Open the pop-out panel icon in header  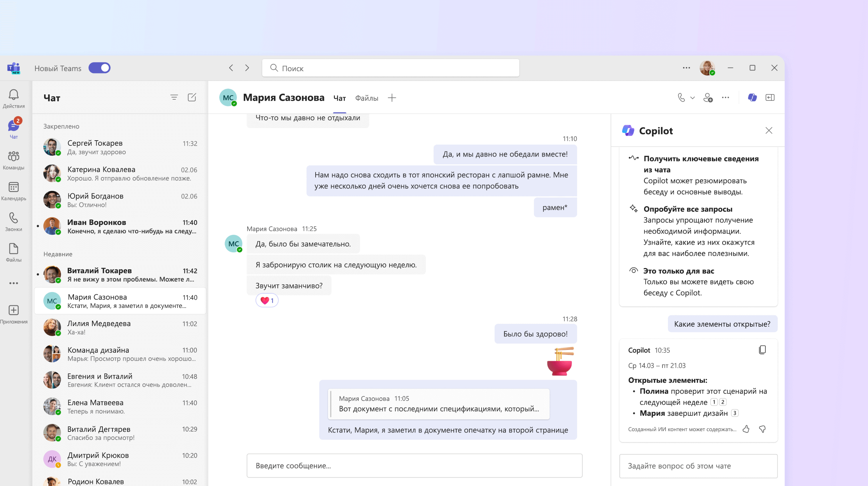[x=770, y=98]
